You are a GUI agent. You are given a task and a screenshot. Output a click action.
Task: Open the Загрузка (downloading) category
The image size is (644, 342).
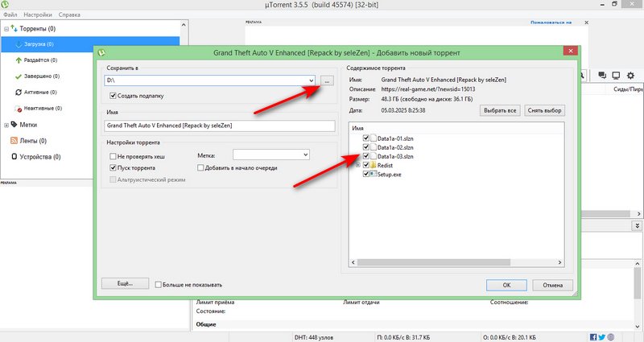[39, 44]
